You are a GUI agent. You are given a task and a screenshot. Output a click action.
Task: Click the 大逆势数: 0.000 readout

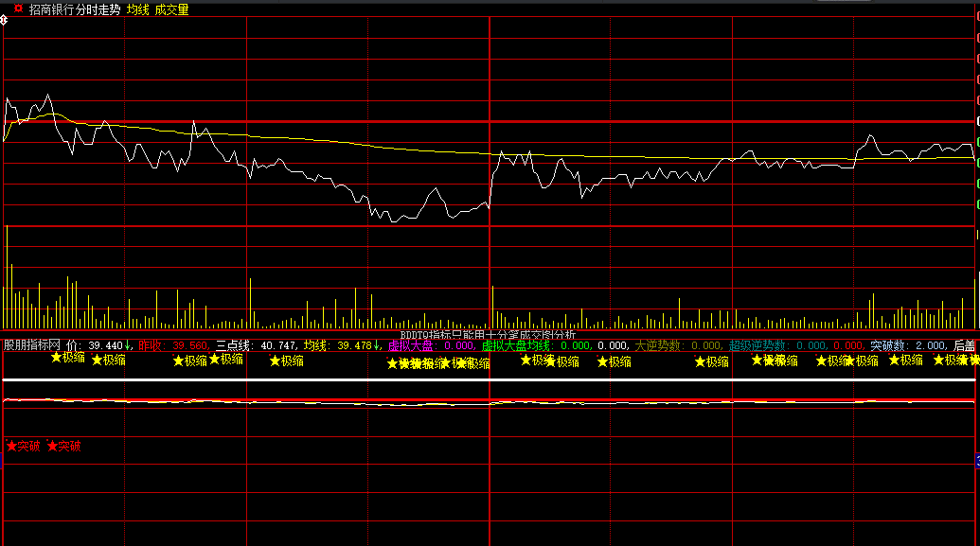(x=678, y=345)
